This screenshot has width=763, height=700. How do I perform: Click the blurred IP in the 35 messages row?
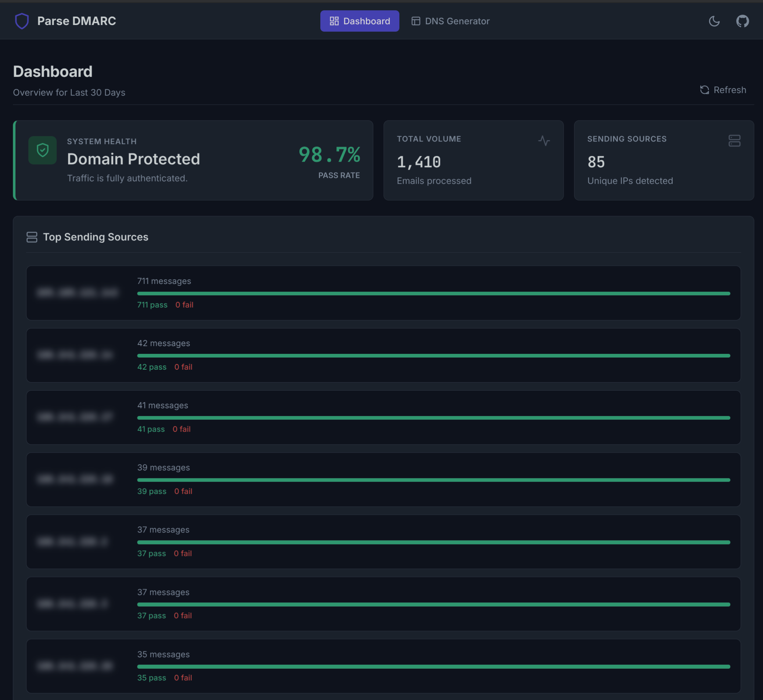click(75, 666)
